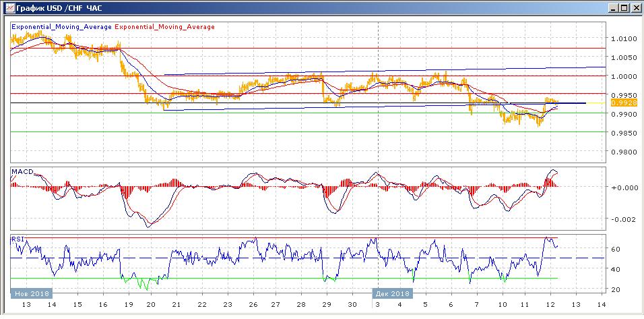Click the RSI 60 axis label
This screenshot has height=319, width=644.
pyautogui.click(x=615, y=249)
